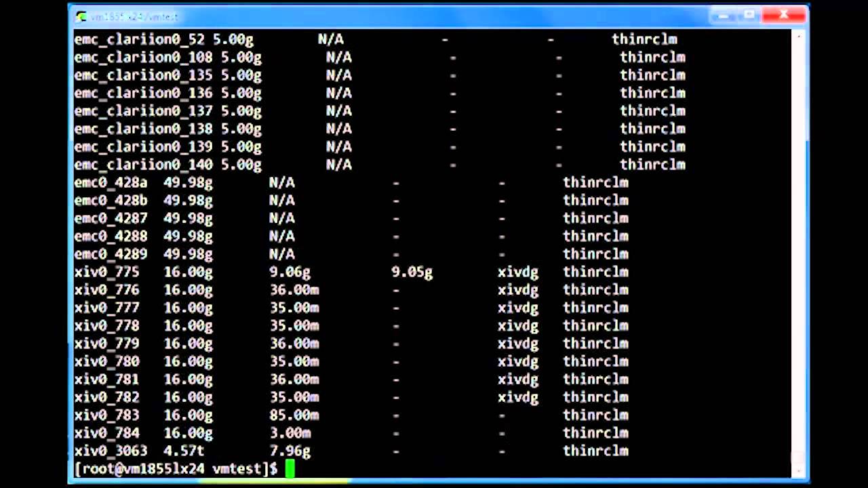Select device name emc_clariion0_137

pyautogui.click(x=143, y=111)
